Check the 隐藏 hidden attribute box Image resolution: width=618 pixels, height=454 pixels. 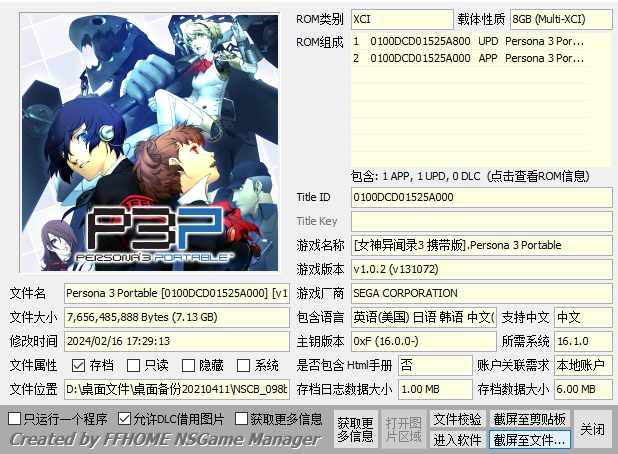[x=188, y=365]
